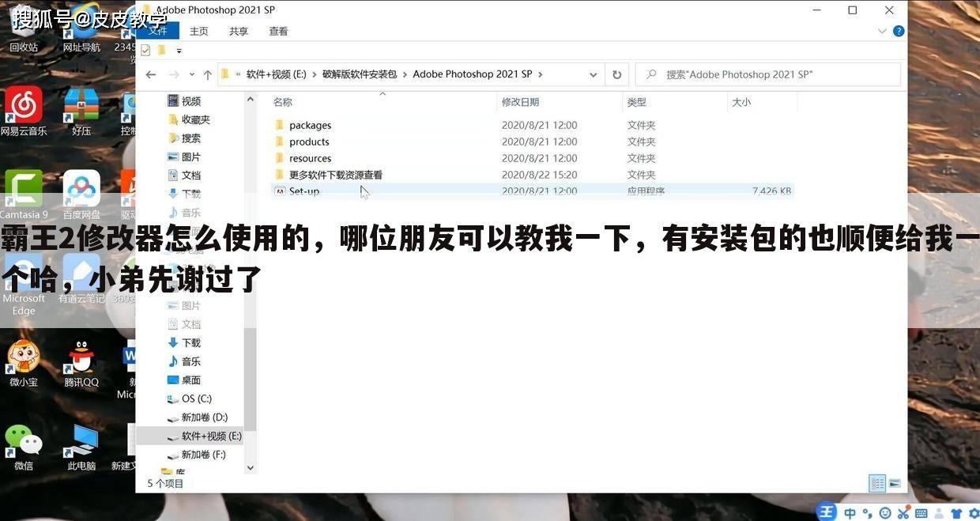Select the 此电脑 desktop icon
This screenshot has width=980, height=521.
click(x=81, y=447)
